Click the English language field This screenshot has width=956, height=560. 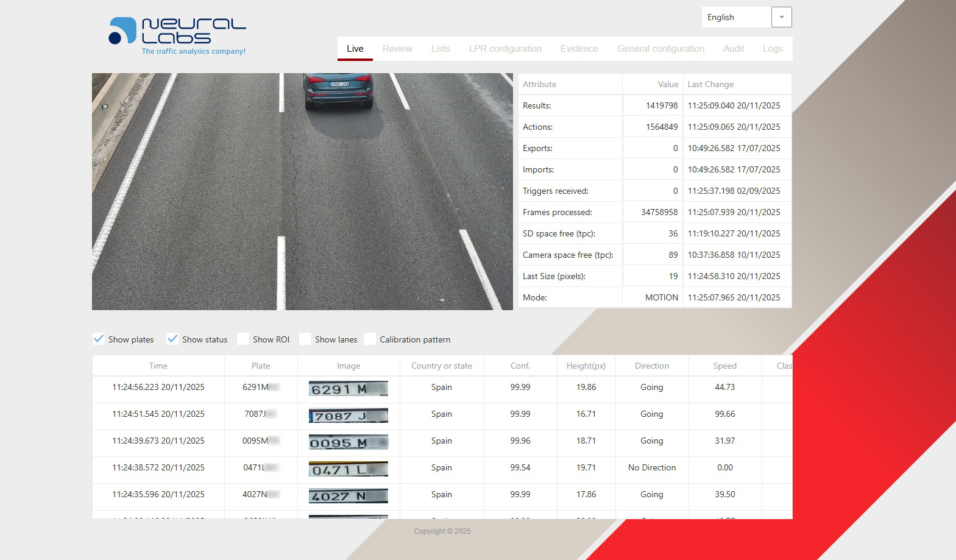(x=735, y=17)
